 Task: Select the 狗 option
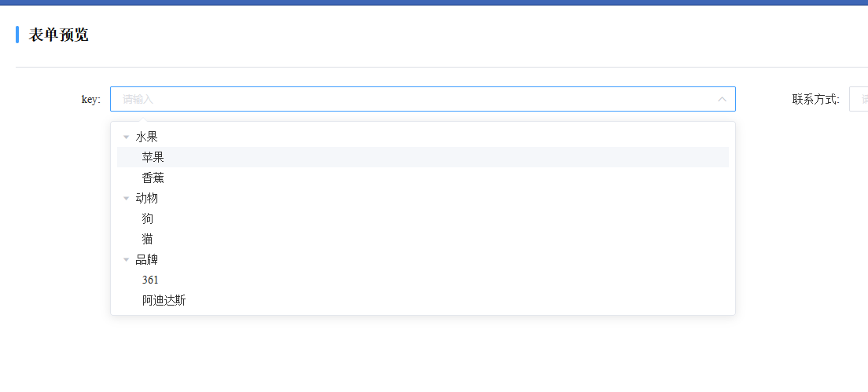pyautogui.click(x=423, y=219)
